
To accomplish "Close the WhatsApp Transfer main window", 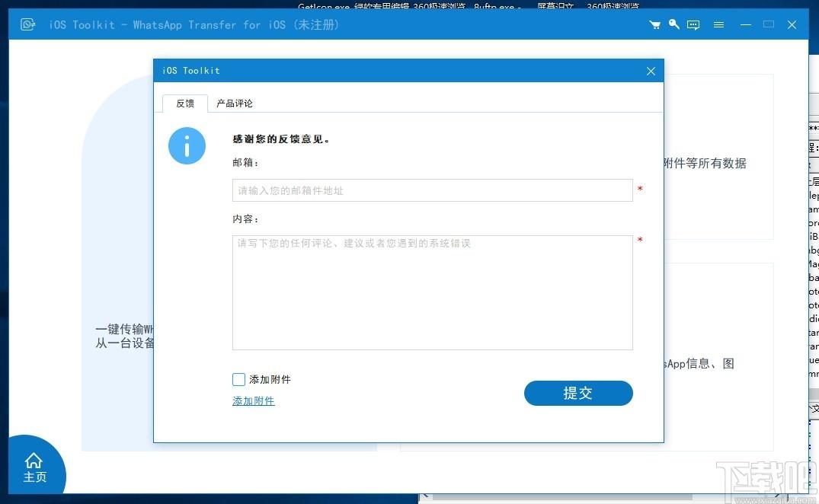I will pyautogui.click(x=792, y=24).
